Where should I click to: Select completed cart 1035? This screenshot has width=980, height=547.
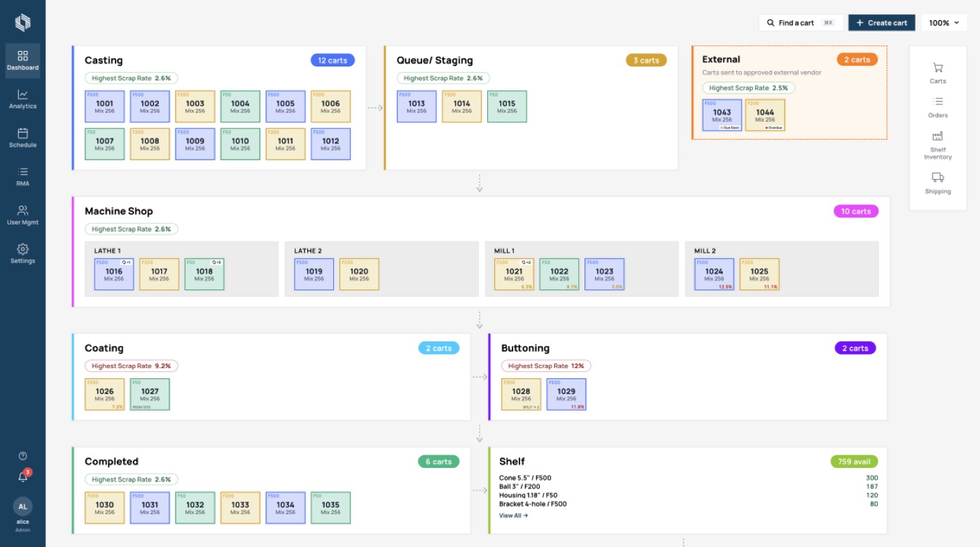click(x=330, y=508)
